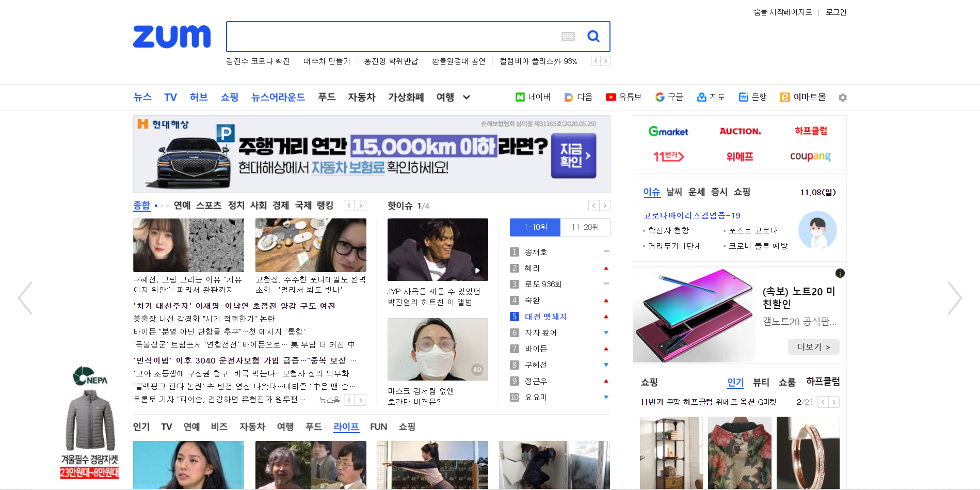Click the ad info icon on Note20 banner

click(840, 273)
